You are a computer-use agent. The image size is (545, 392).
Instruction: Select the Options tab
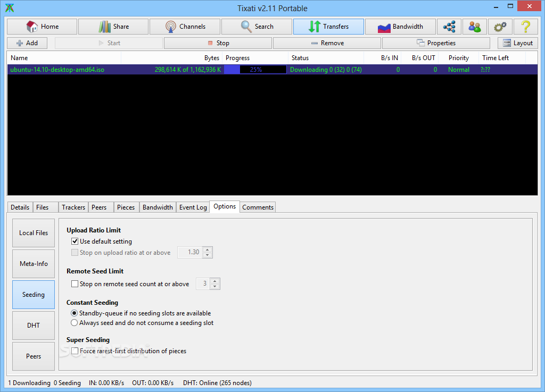click(225, 206)
